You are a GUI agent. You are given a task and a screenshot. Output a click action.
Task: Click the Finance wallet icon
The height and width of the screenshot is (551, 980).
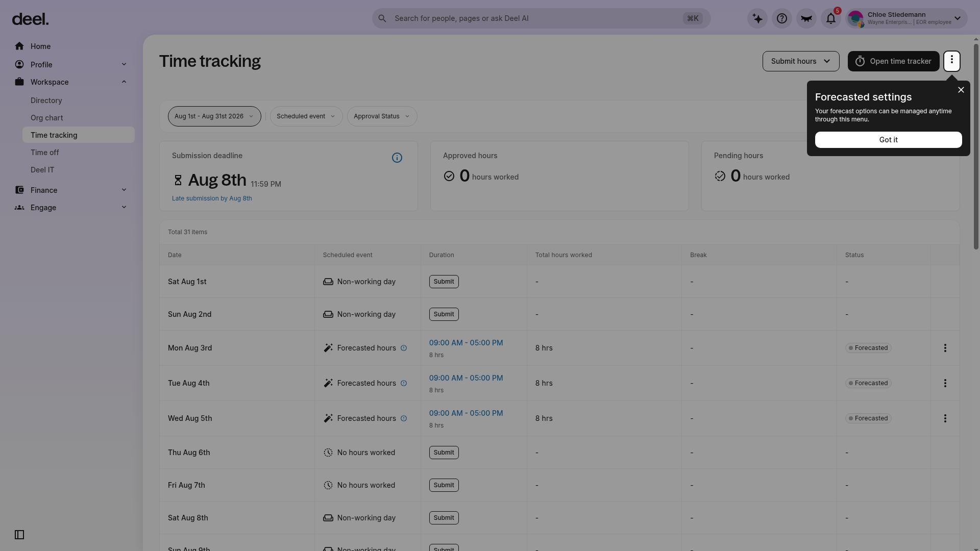click(19, 190)
